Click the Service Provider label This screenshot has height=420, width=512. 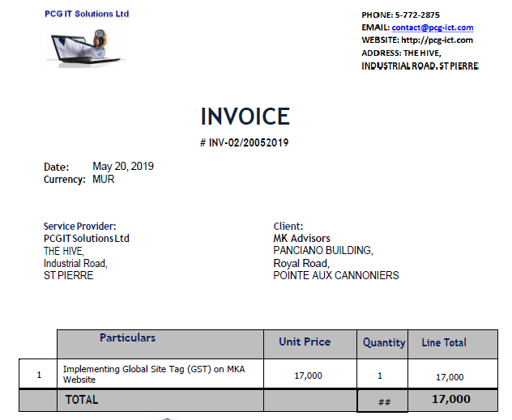coord(79,227)
